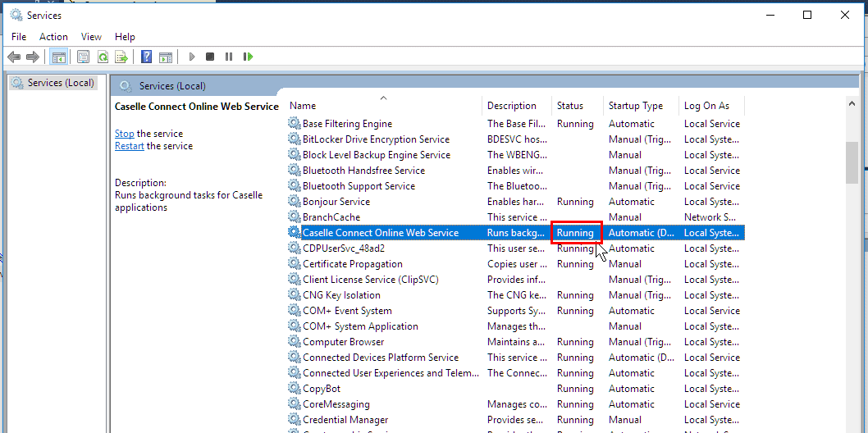Click Automatic (D... startup type of Caselle
This screenshot has height=433, width=868.
[641, 233]
